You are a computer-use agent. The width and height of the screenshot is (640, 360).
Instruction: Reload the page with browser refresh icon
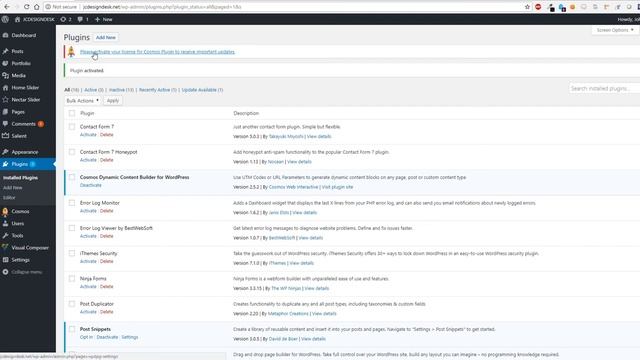click(x=27, y=7)
